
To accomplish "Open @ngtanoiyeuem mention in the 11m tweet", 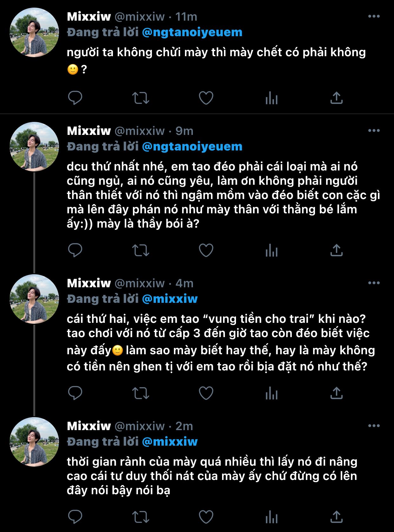I will tap(192, 32).
